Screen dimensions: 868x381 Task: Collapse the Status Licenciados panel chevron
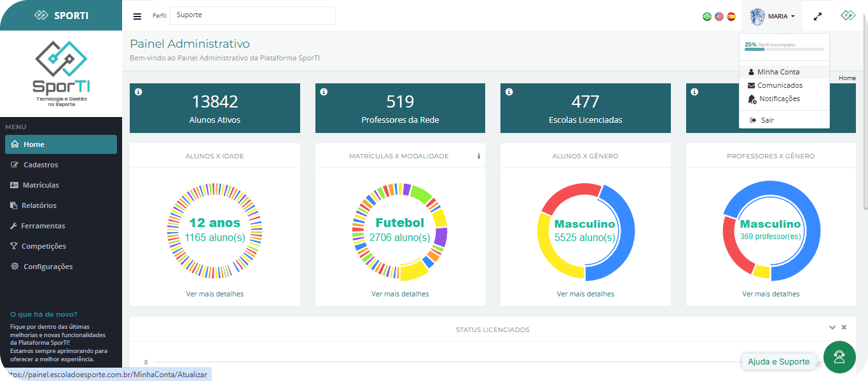coord(832,328)
